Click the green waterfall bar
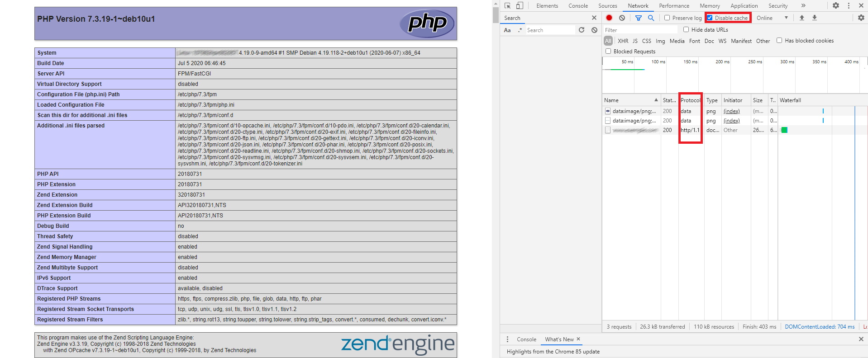Viewport: 868px width, 358px height. [x=784, y=130]
